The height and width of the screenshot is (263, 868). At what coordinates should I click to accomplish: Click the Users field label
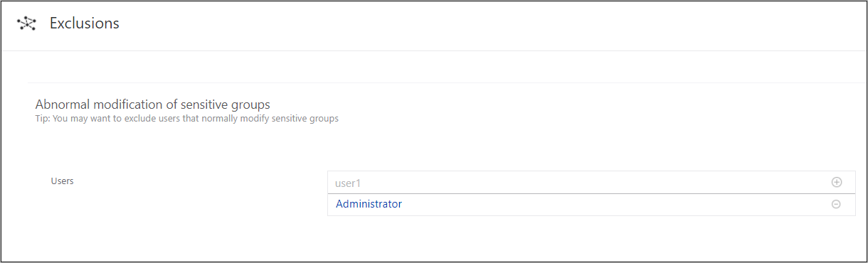coord(62,181)
